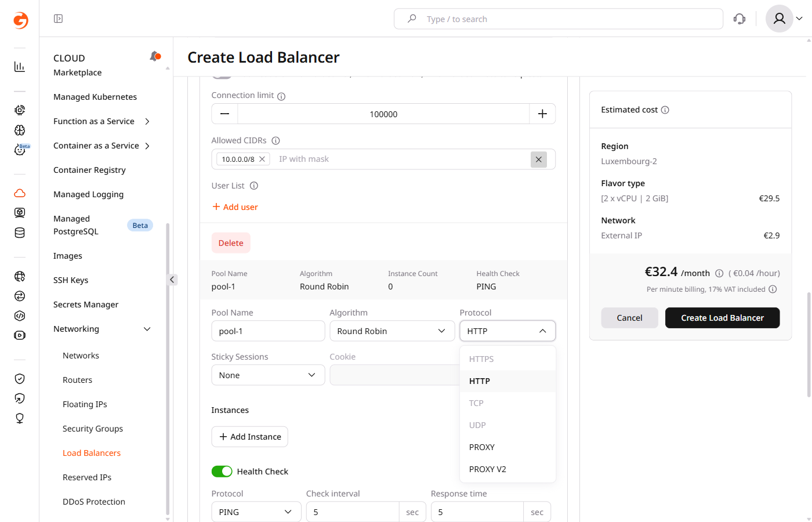Click the Check interval input field
This screenshot has height=522, width=812.
point(353,512)
